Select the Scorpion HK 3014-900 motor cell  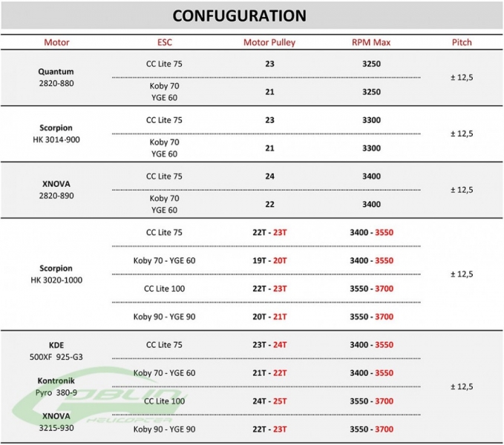click(x=56, y=133)
